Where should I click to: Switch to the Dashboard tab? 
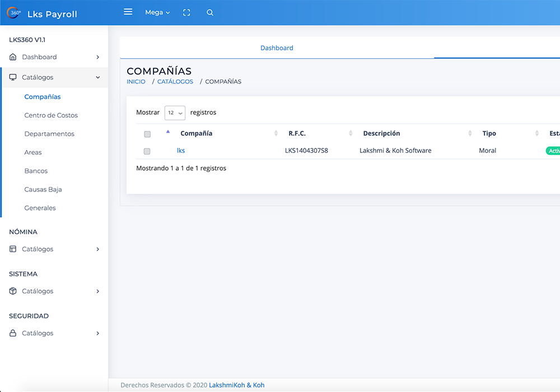point(277,48)
